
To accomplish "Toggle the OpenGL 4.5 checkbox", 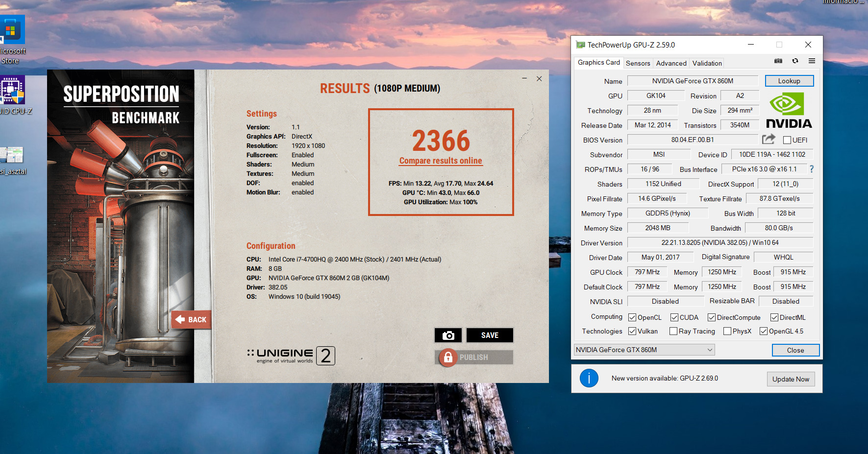I will (764, 331).
